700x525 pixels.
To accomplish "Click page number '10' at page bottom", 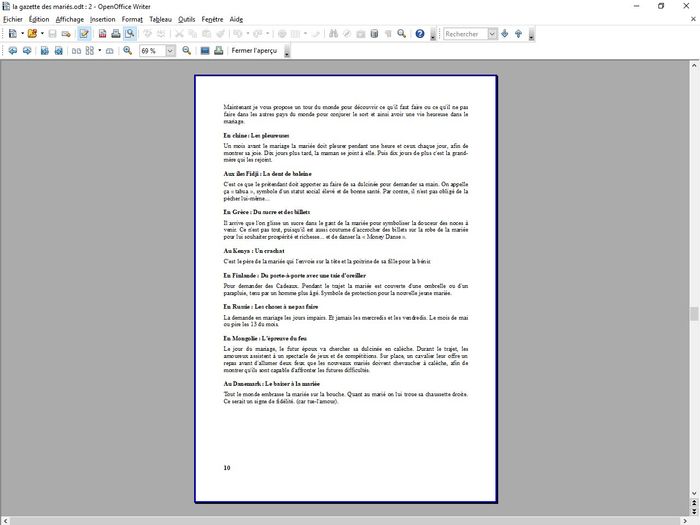I will tap(227, 468).
